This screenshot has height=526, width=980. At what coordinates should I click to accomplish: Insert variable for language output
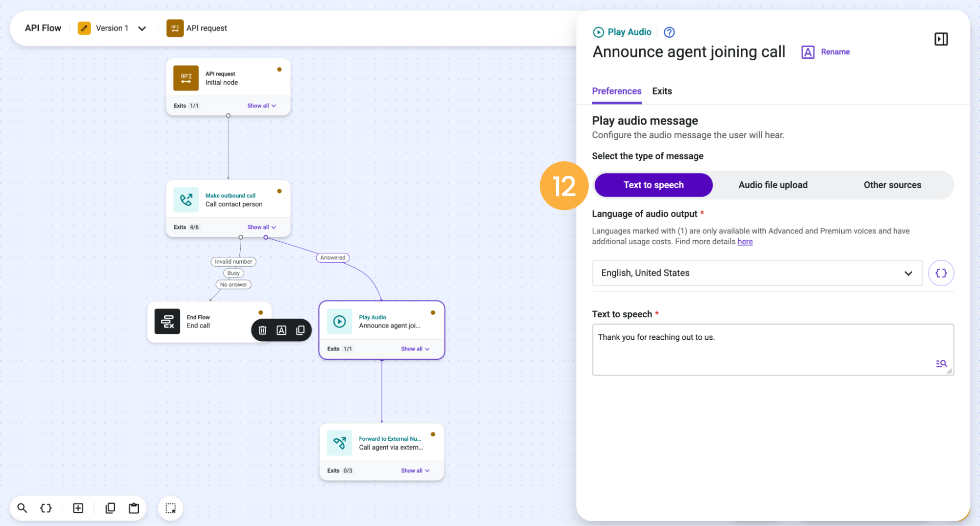coord(941,273)
